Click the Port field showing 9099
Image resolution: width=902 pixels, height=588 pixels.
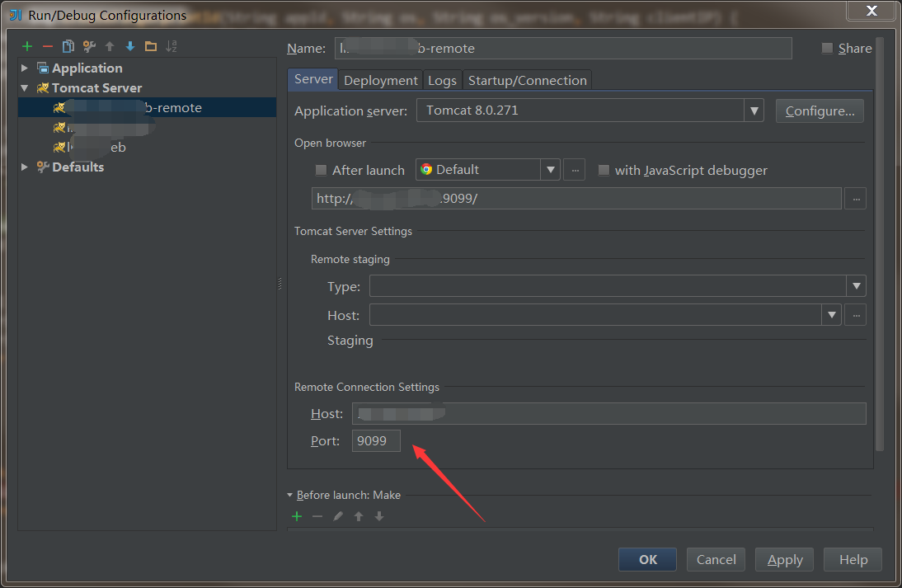coord(376,440)
